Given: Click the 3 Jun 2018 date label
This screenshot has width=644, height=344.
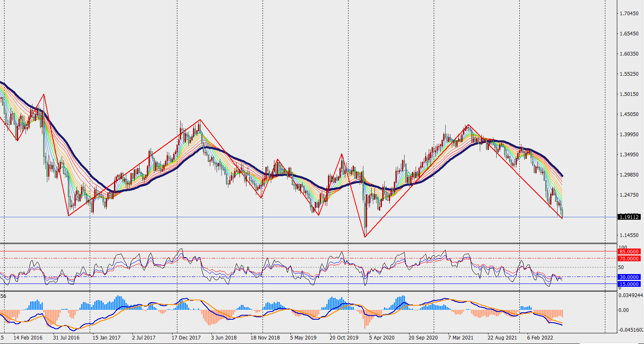Looking at the screenshot, I should 224,337.
